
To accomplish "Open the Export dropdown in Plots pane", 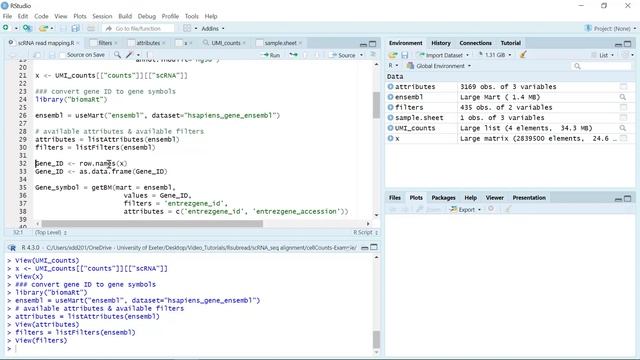I will tap(466, 209).
